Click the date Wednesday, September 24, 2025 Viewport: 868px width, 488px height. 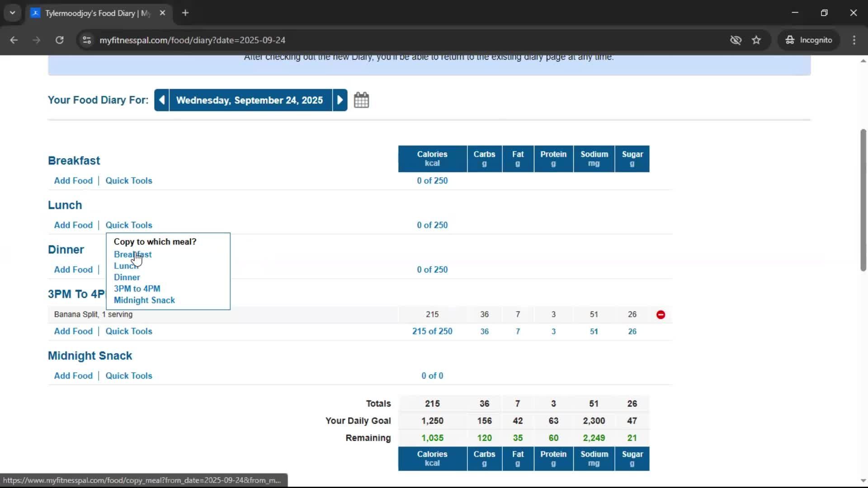(250, 100)
